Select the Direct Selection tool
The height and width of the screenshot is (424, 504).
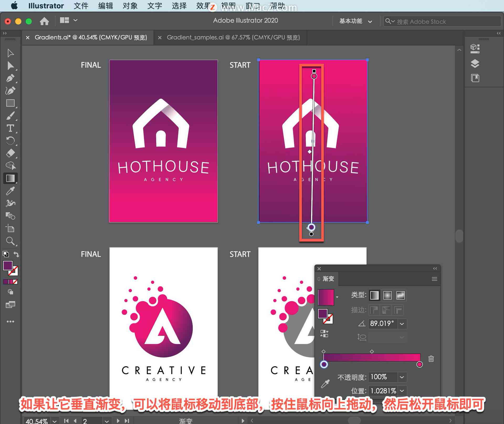coord(10,66)
